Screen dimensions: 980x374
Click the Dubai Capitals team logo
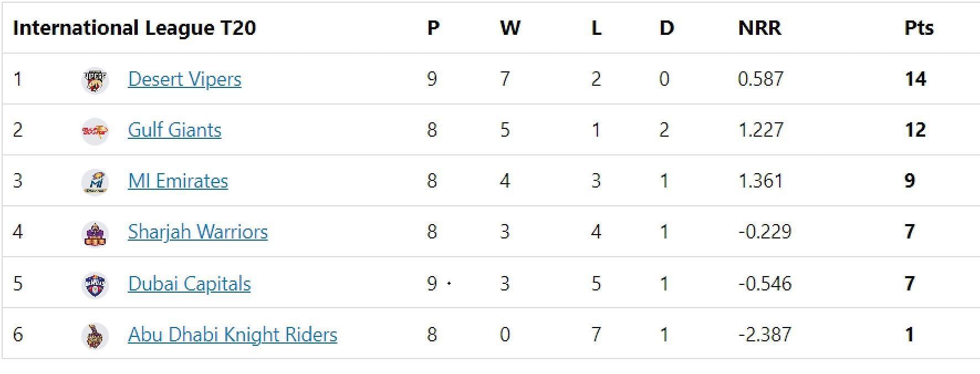95,285
